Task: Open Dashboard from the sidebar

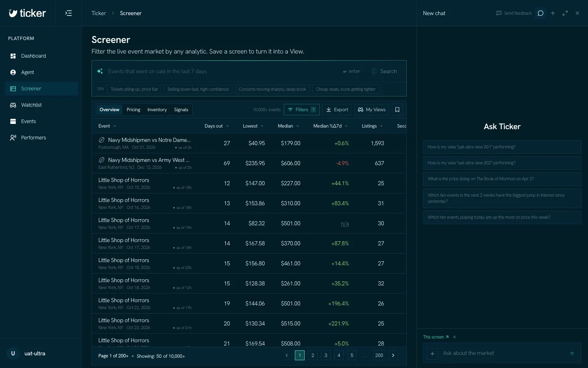Action: [41, 56]
